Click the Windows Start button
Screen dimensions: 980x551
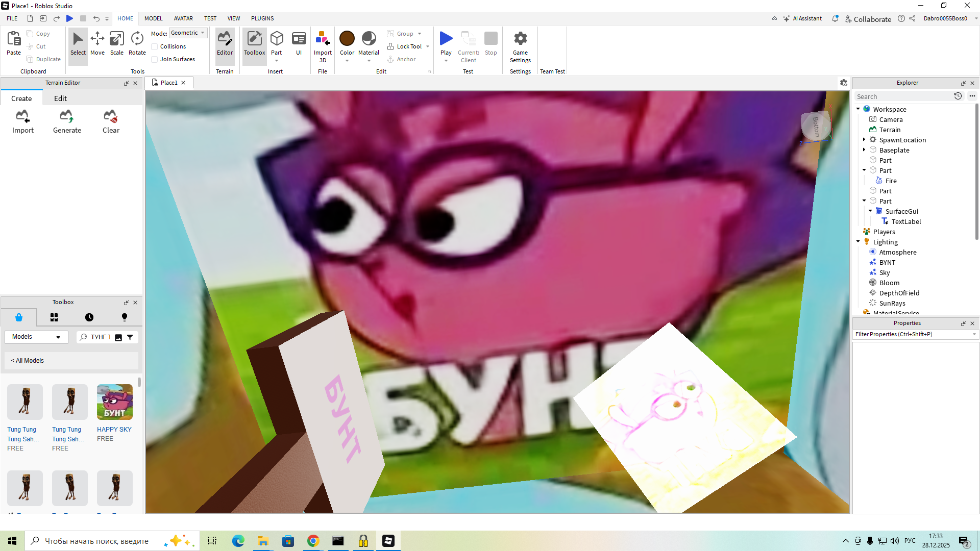pos(12,541)
